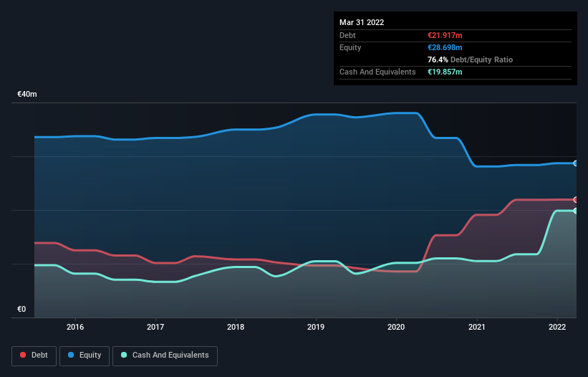Click the €40m y-axis label

tap(27, 94)
